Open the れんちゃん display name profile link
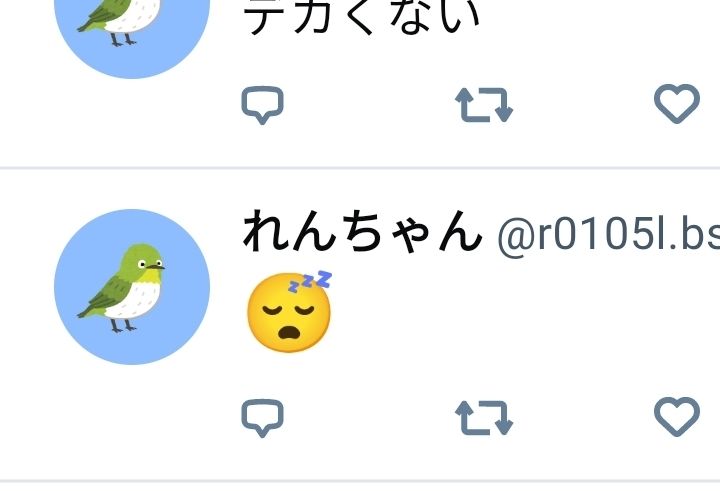The image size is (720, 491). [x=362, y=231]
